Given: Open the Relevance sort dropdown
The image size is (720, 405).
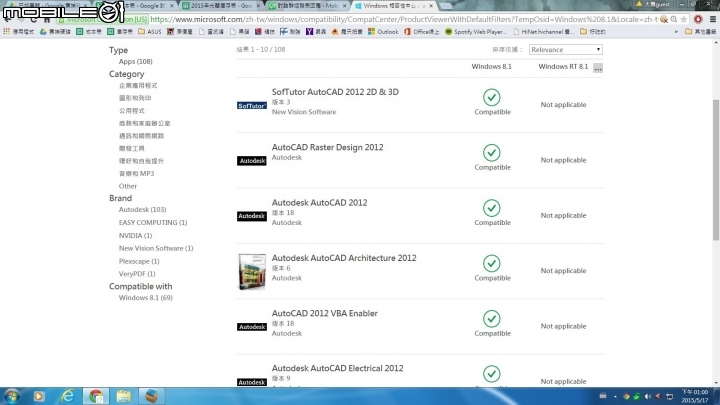Looking at the screenshot, I should pyautogui.click(x=565, y=50).
